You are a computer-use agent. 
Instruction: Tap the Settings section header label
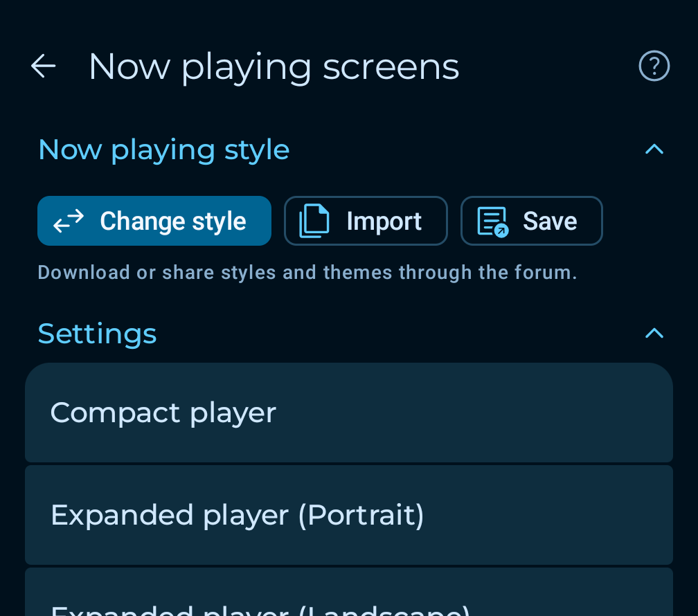point(97,334)
